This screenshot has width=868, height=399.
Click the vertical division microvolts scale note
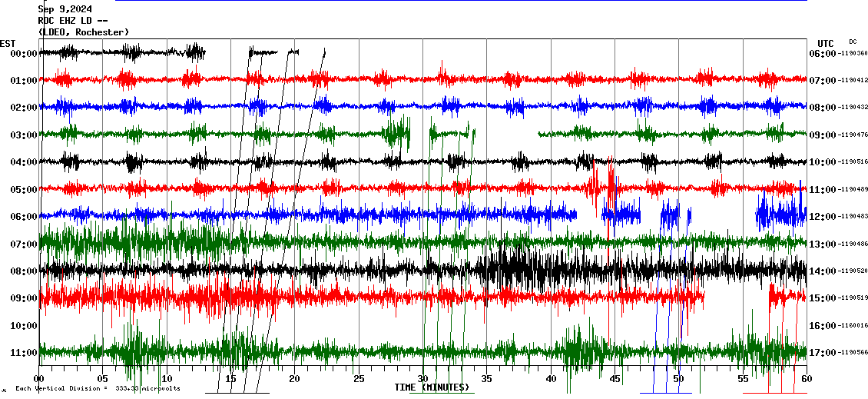(x=98, y=388)
